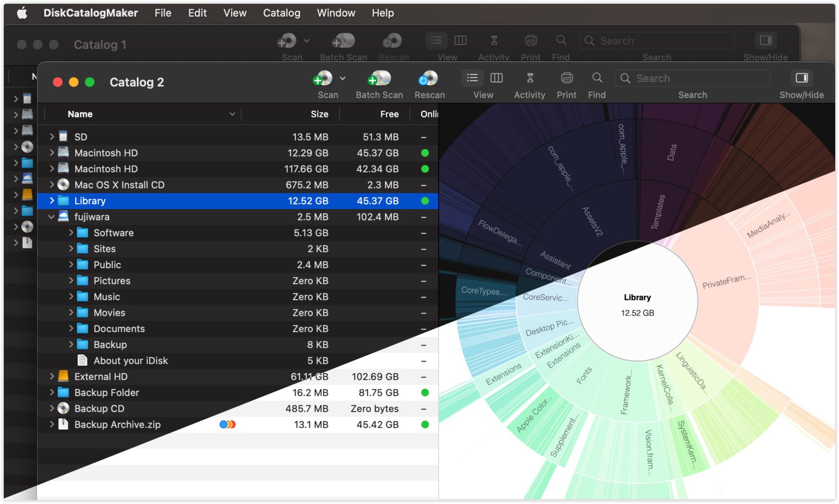Click the PrivateFram... segment in sunburst chart
Screen dimensions: 839x504
(726, 282)
